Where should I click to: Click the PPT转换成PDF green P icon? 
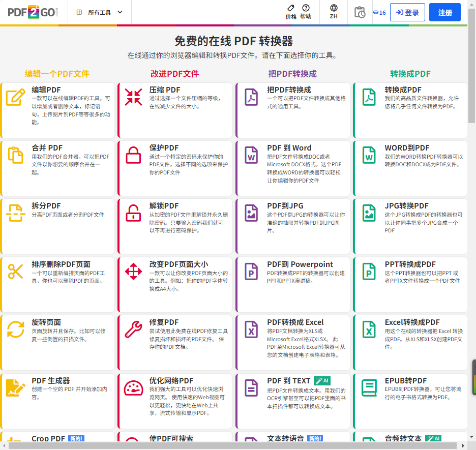click(x=369, y=272)
